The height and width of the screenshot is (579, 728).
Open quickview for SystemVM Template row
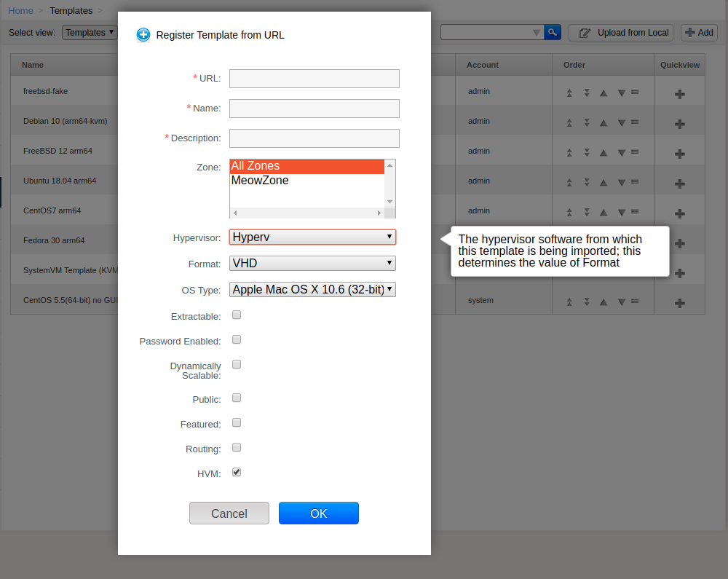[x=680, y=273]
